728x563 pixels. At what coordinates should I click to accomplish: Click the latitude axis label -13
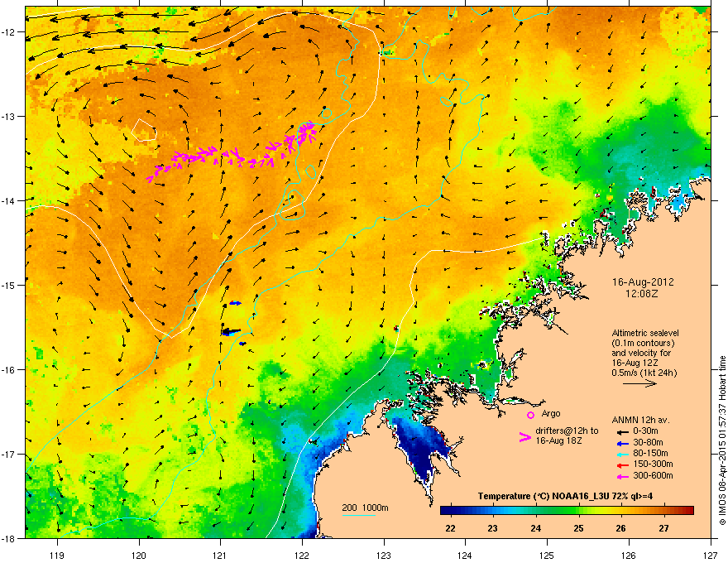click(x=9, y=116)
